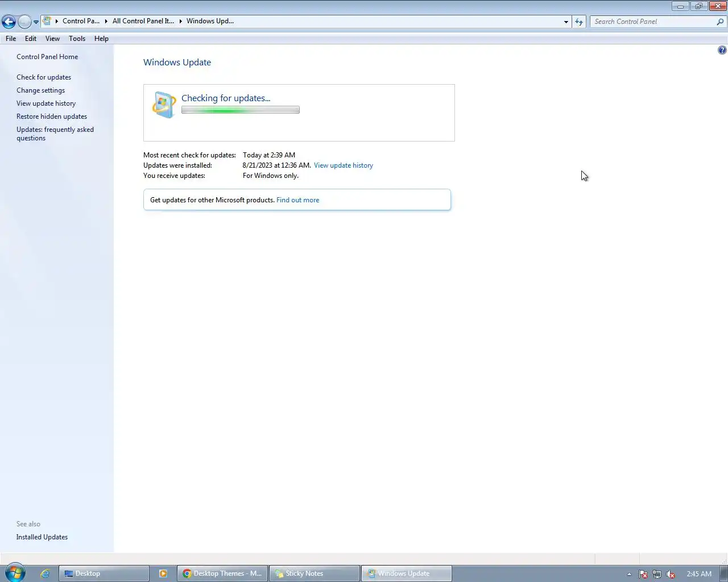
Task: Open Restore hidden updates
Action: 52,117
